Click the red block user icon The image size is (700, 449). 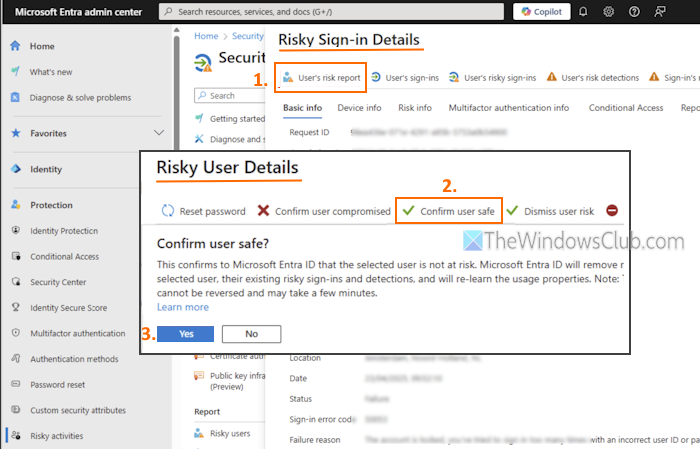coord(612,210)
